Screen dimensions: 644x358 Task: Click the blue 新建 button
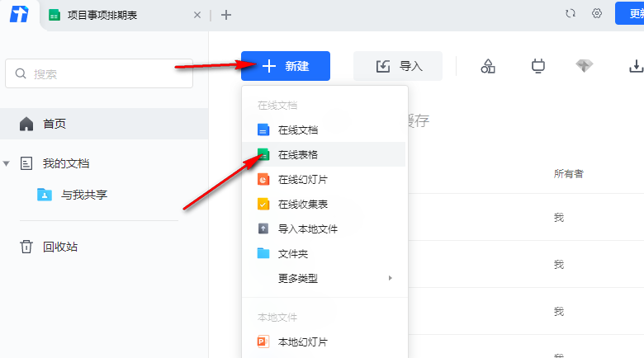286,66
